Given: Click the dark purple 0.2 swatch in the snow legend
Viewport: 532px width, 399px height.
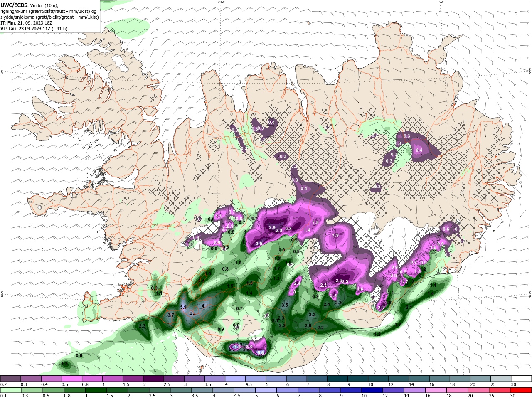Looking at the screenshot, I should [x=10, y=379].
